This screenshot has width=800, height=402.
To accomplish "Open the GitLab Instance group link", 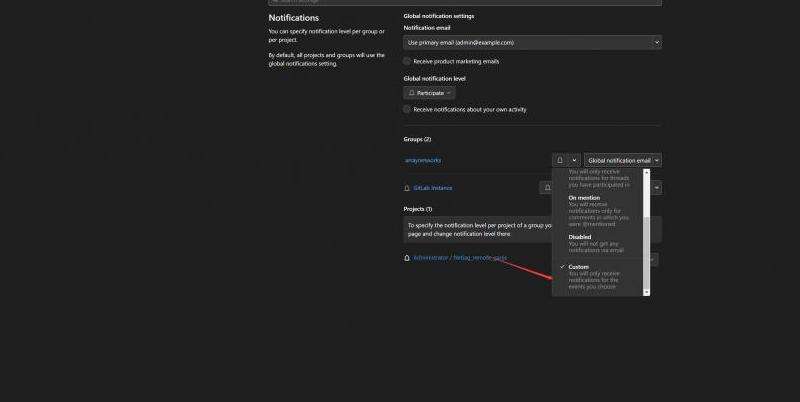I will coord(434,187).
